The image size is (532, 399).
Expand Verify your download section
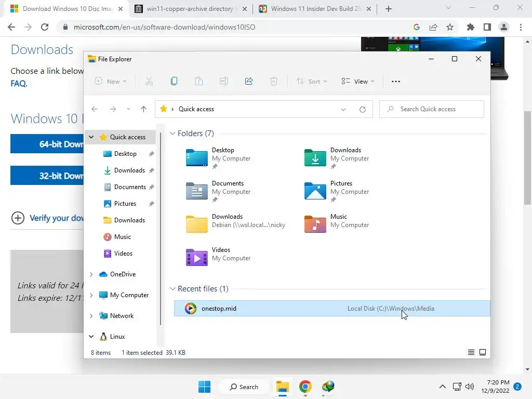[47, 218]
